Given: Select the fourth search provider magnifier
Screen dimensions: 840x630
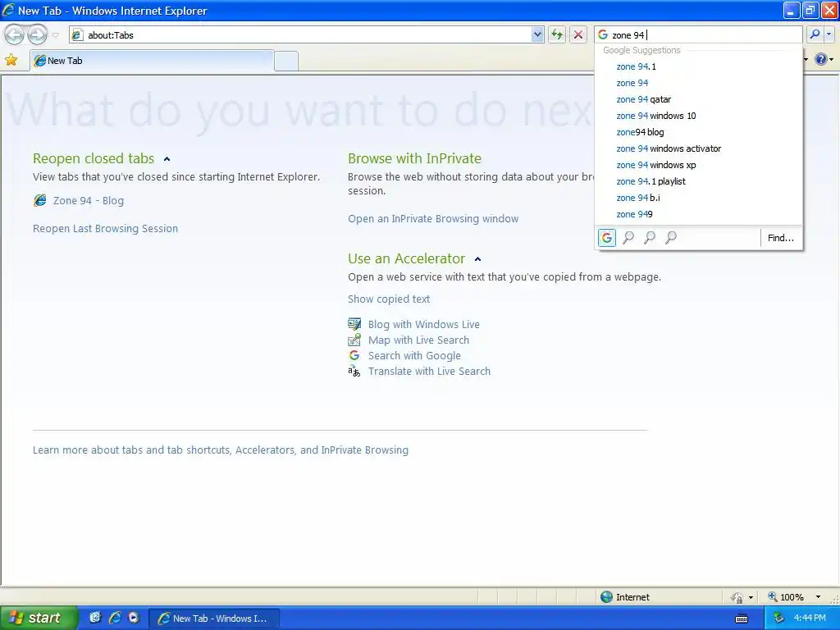Looking at the screenshot, I should [671, 237].
